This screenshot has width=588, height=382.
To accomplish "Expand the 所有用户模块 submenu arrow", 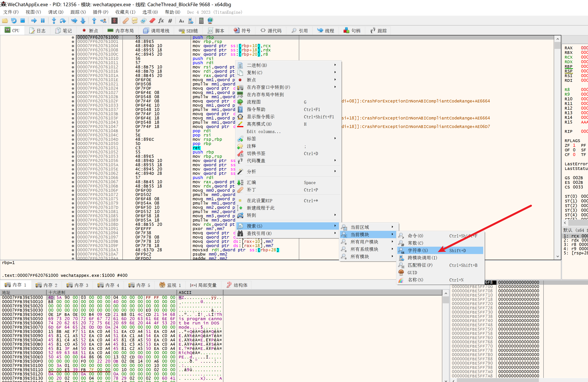I will pos(392,242).
